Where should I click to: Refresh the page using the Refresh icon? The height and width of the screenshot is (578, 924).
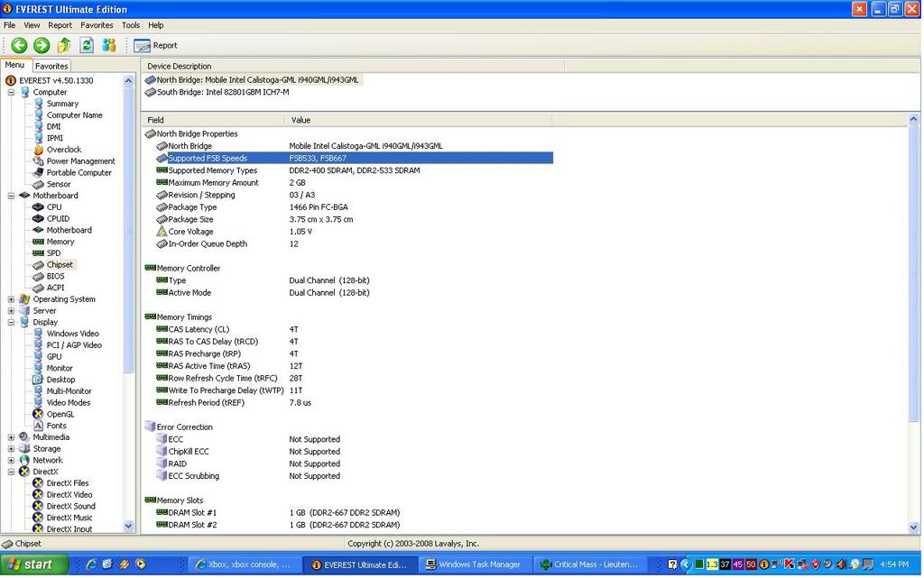(x=87, y=45)
